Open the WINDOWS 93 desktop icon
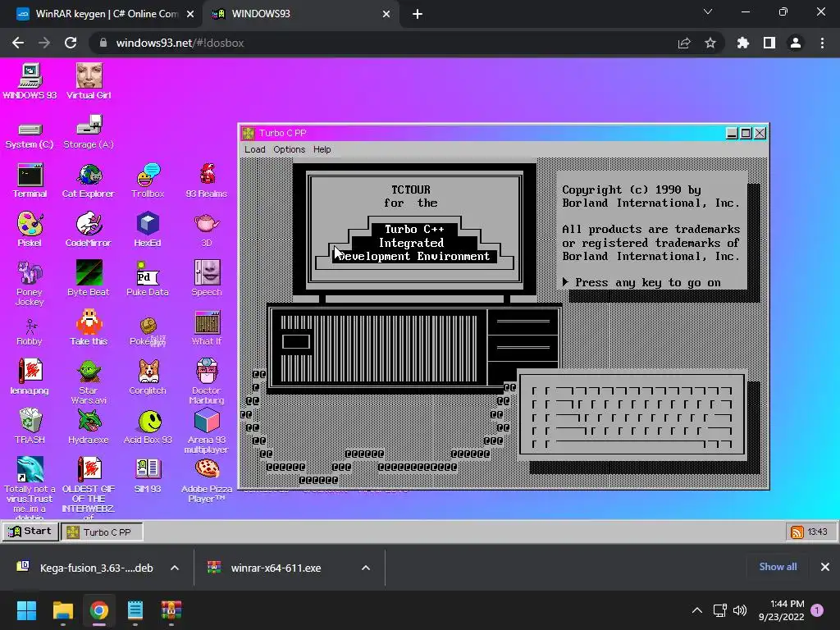This screenshot has width=840, height=630. click(30, 81)
